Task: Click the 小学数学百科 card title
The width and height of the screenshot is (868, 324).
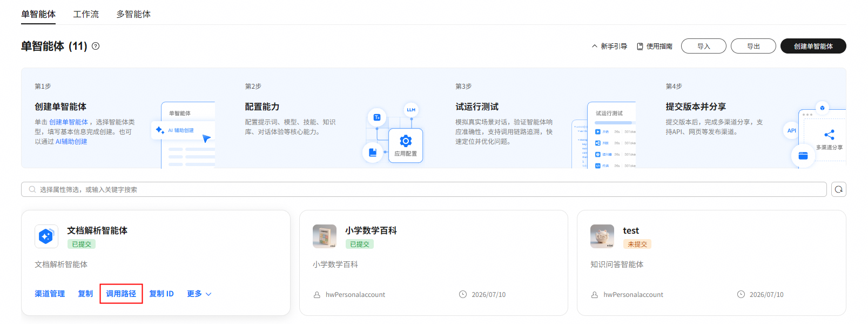Action: tap(371, 230)
